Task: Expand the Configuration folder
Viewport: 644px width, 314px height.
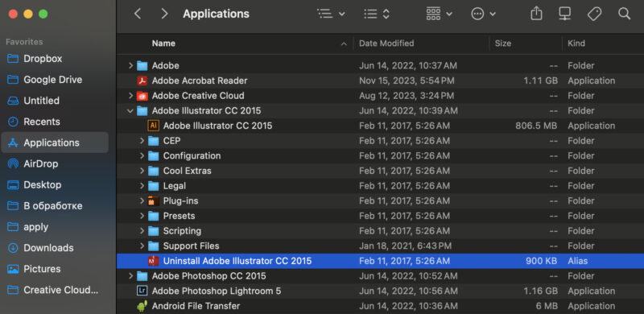Action: tap(142, 155)
